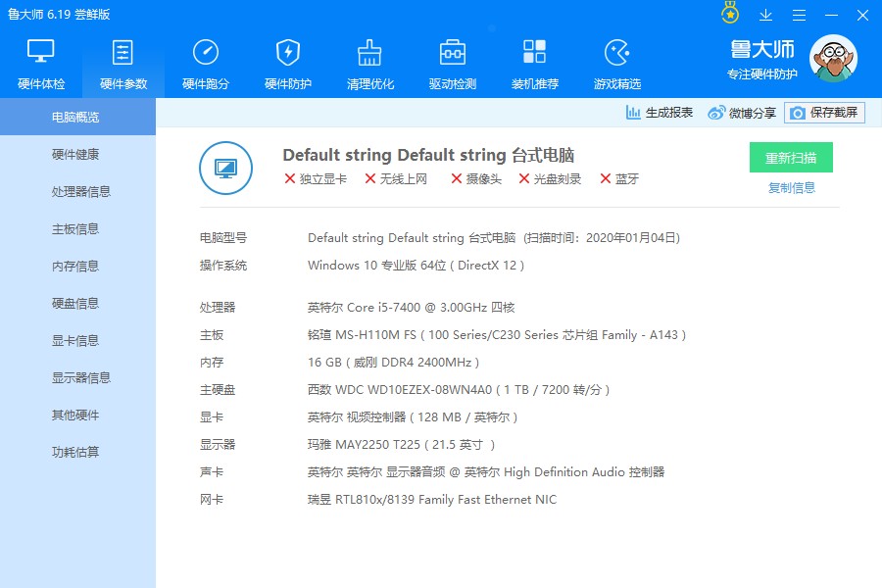The image size is (882, 588).
Task: Click the 复制信息 copy info link
Action: coord(792,188)
